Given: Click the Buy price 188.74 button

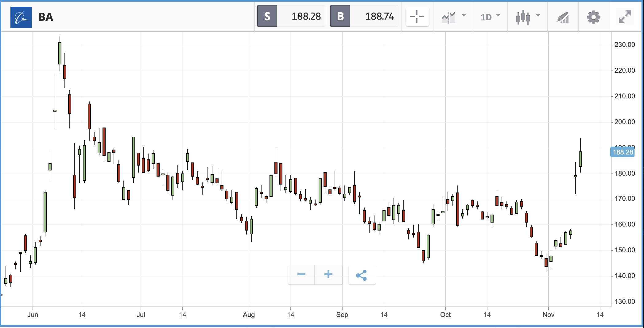Looking at the screenshot, I should 364,16.
